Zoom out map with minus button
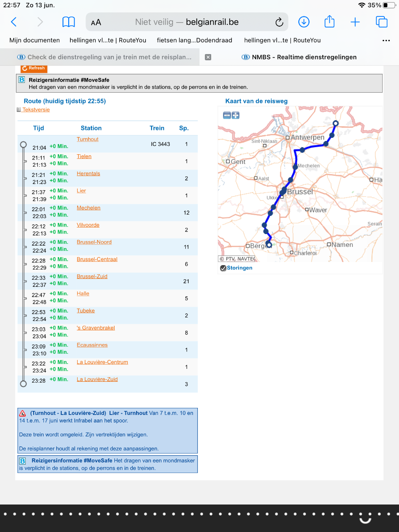 coord(227,115)
